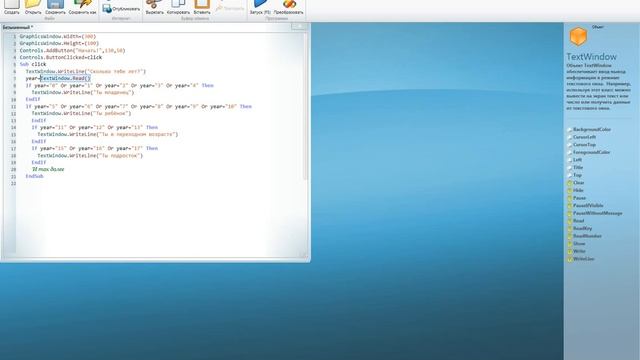Place cursor on GraphicsWindow.Width line
This screenshot has width=640, height=360.
click(x=58, y=36)
